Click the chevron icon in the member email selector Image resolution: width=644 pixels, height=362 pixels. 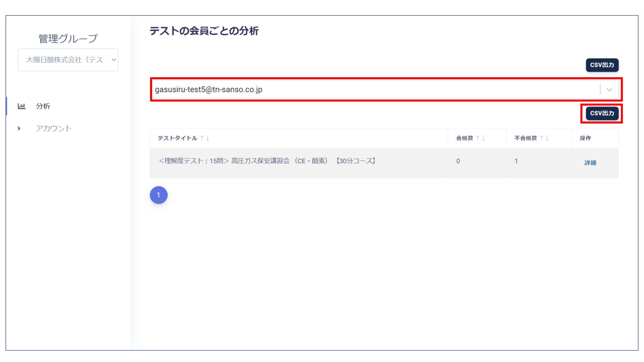click(609, 89)
